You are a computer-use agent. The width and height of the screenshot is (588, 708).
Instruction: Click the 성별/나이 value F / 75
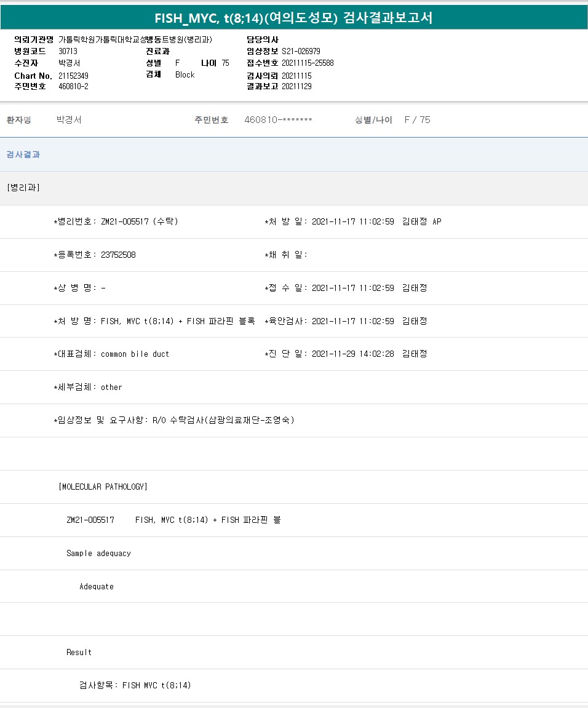[417, 120]
